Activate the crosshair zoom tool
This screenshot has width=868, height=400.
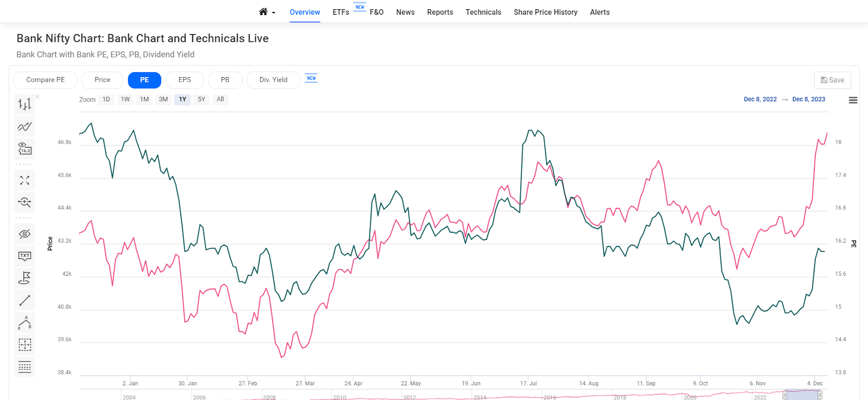pyautogui.click(x=24, y=202)
